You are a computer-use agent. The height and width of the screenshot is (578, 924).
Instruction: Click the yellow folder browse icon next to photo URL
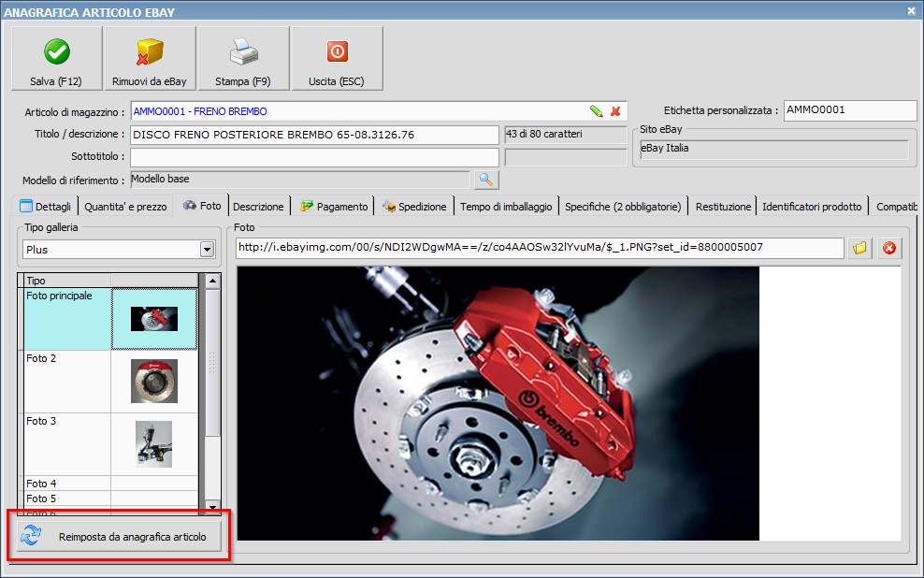point(860,248)
